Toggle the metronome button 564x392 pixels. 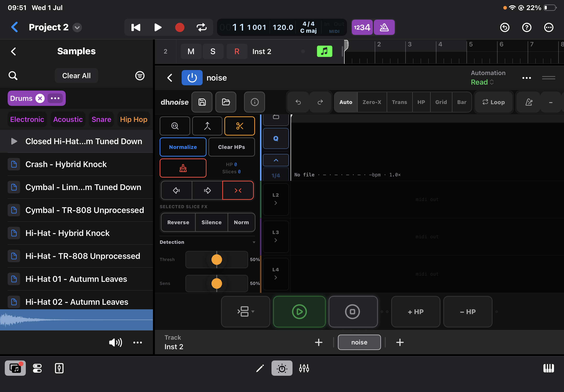[384, 27]
